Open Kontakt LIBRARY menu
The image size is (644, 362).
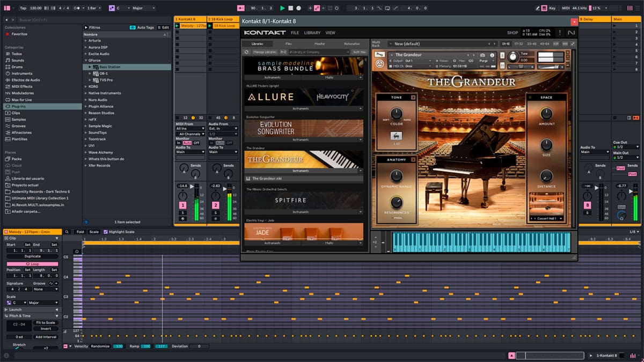pos(312,33)
